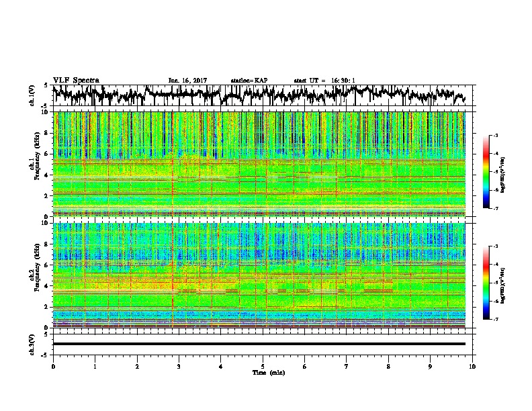
Task: Click the time axis tick label "3"
Action: (x=179, y=367)
